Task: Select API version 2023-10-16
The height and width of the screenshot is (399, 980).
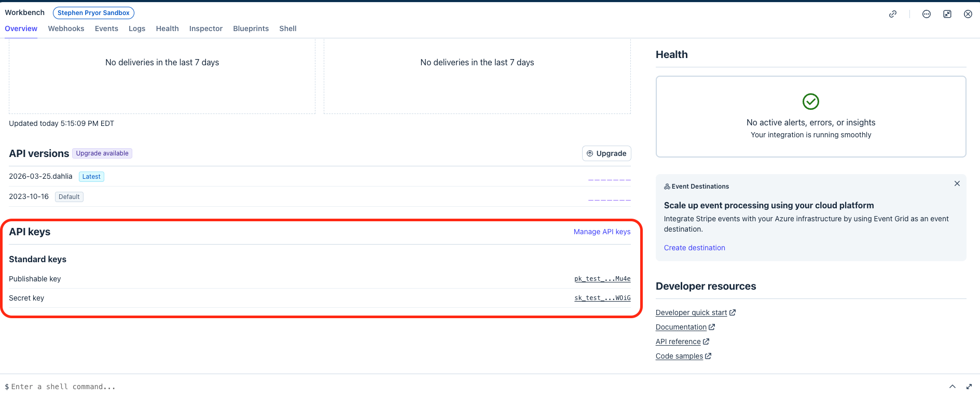Action: (x=29, y=196)
